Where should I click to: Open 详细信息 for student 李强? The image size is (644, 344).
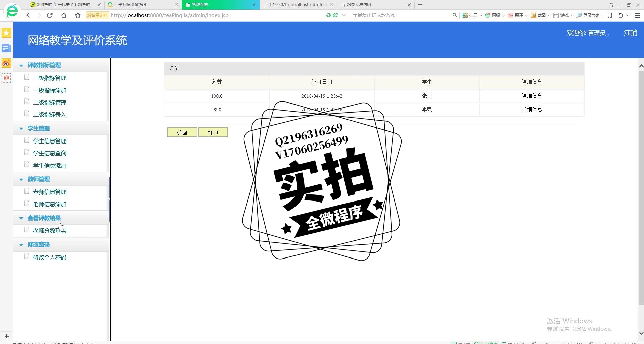tap(532, 110)
